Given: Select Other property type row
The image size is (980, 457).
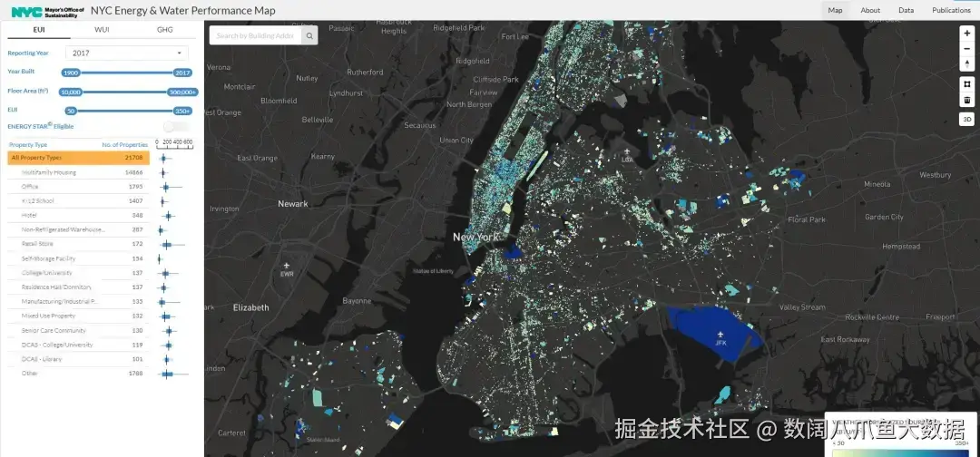Looking at the screenshot, I should tap(78, 374).
